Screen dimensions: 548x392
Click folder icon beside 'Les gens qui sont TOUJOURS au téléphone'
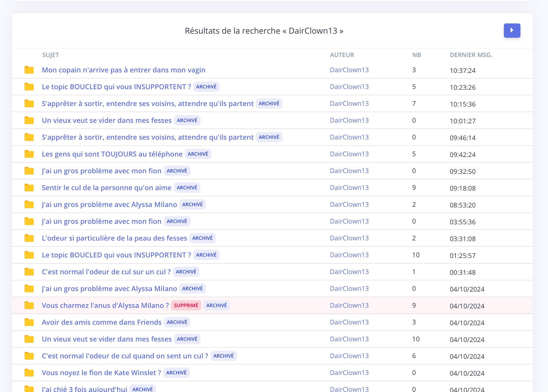(x=29, y=154)
